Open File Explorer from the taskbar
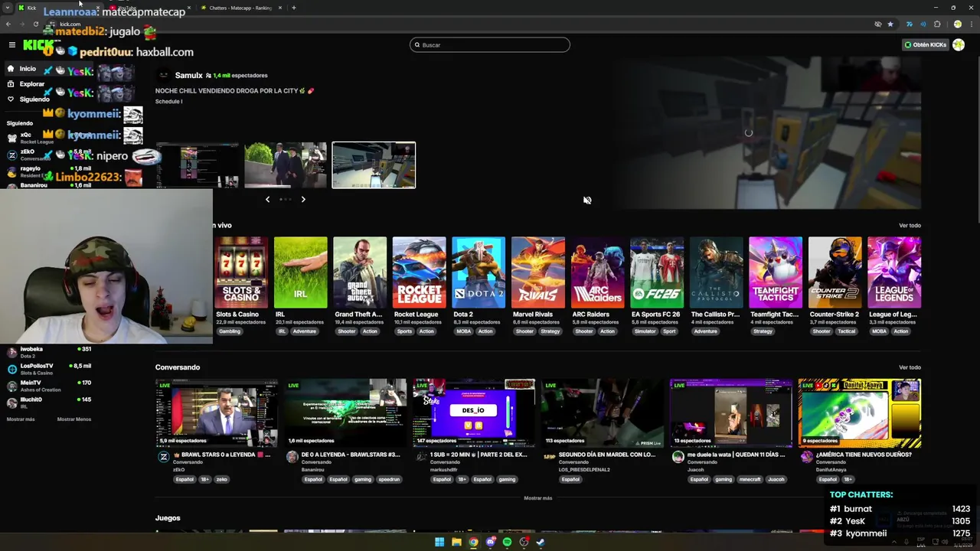The width and height of the screenshot is (980, 551). [x=456, y=542]
